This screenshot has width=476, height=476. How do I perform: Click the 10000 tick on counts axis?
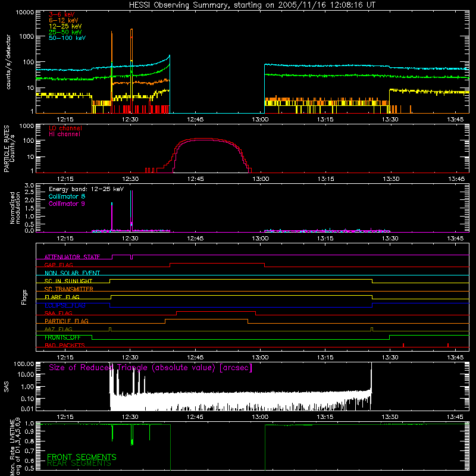coord(25,12)
